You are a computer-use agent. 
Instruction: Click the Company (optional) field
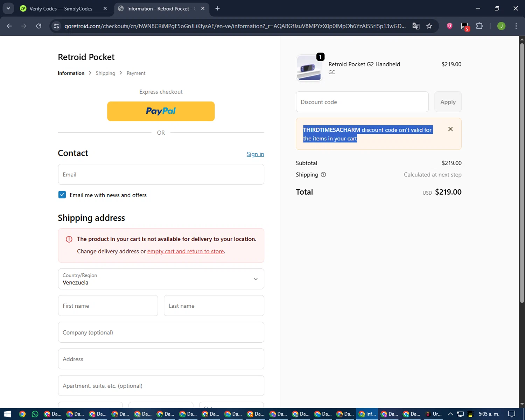coord(161,332)
